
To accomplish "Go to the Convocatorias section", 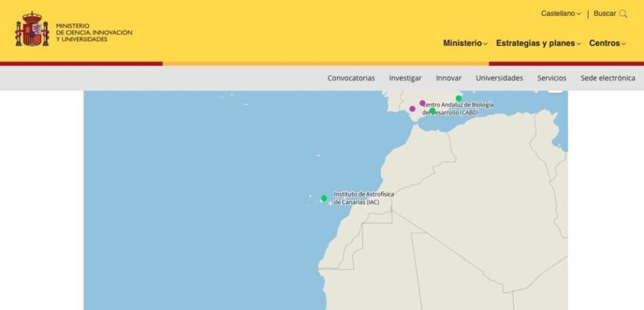I will tap(351, 78).
